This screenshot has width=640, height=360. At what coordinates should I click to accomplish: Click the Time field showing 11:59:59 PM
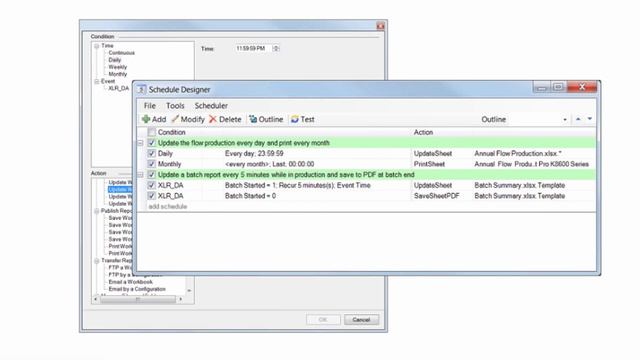[253, 48]
